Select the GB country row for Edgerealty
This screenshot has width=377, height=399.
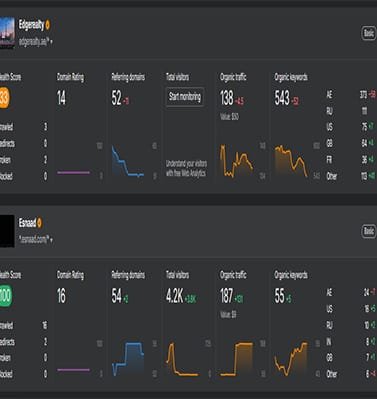[351, 143]
